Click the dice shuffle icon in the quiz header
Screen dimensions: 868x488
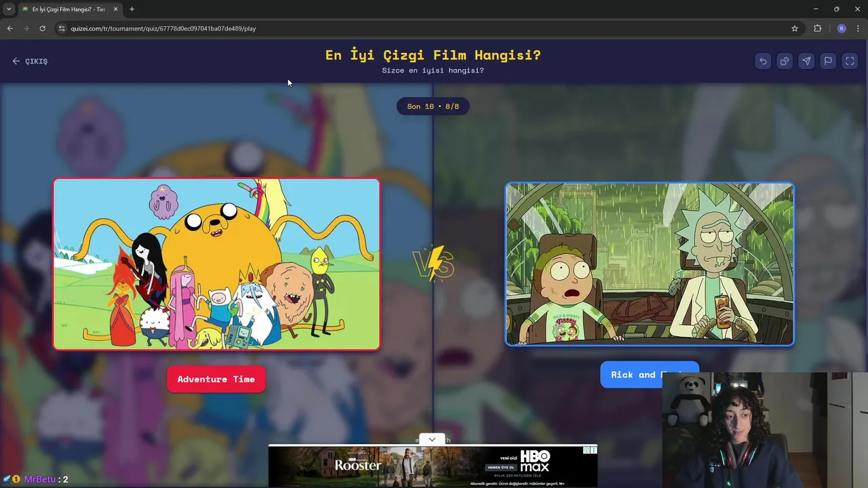[x=785, y=61]
